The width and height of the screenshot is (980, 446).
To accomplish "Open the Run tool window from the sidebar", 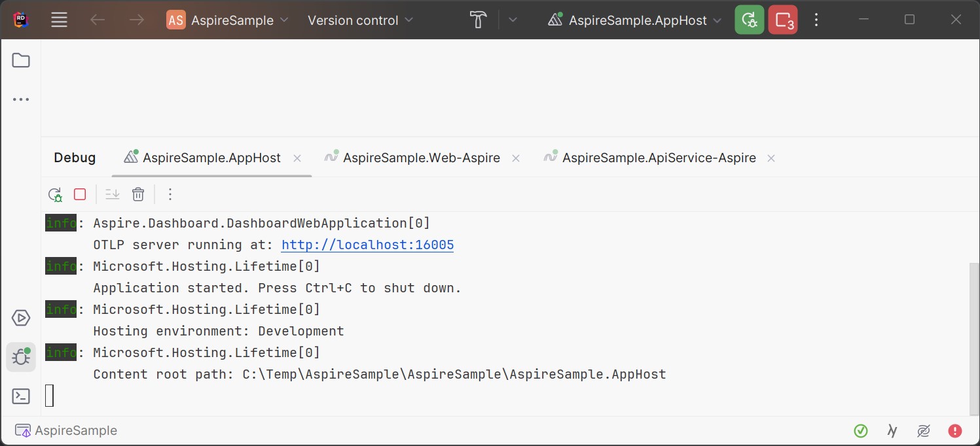I will pyautogui.click(x=20, y=318).
